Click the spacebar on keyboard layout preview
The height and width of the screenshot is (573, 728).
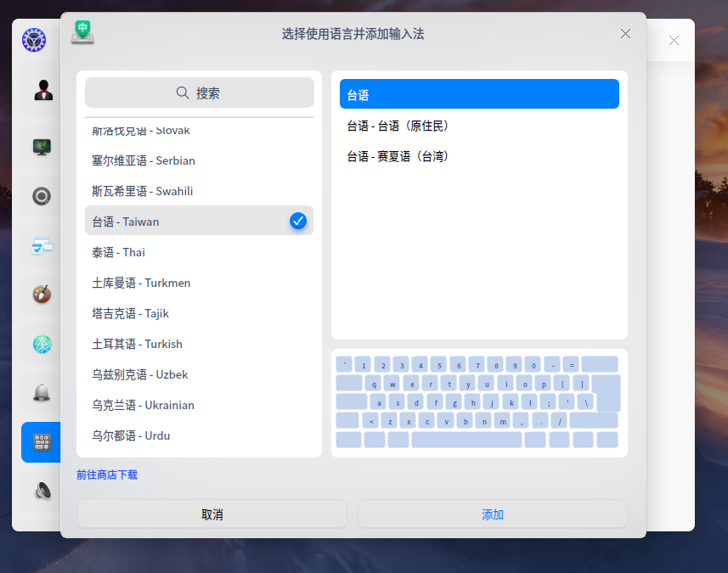pyautogui.click(x=466, y=440)
